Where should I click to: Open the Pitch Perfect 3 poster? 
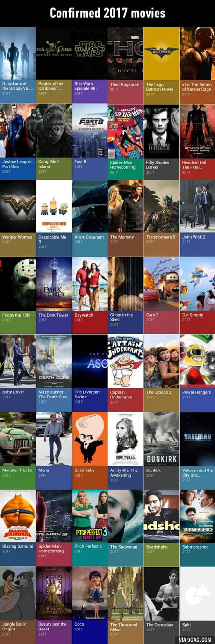click(x=89, y=516)
